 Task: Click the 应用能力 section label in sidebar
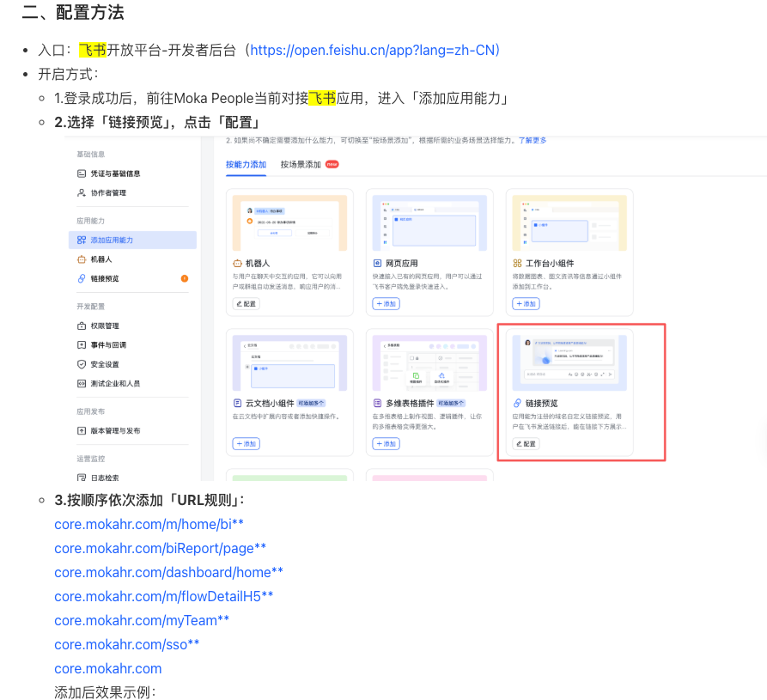(90, 221)
